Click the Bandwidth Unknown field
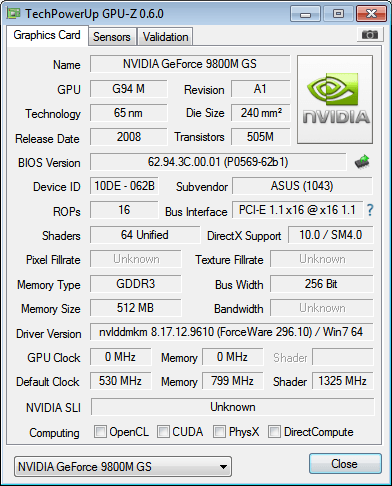This screenshot has height=486, width=392. tap(322, 308)
